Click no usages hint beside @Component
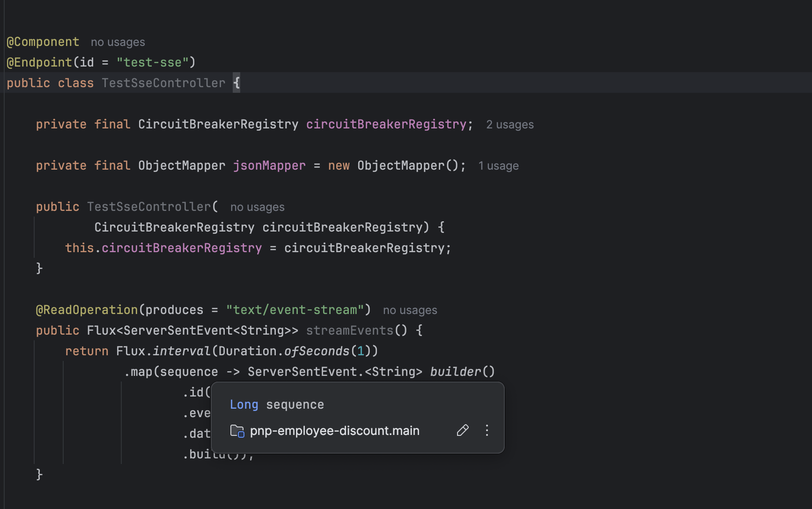This screenshot has width=812, height=509. pyautogui.click(x=118, y=42)
